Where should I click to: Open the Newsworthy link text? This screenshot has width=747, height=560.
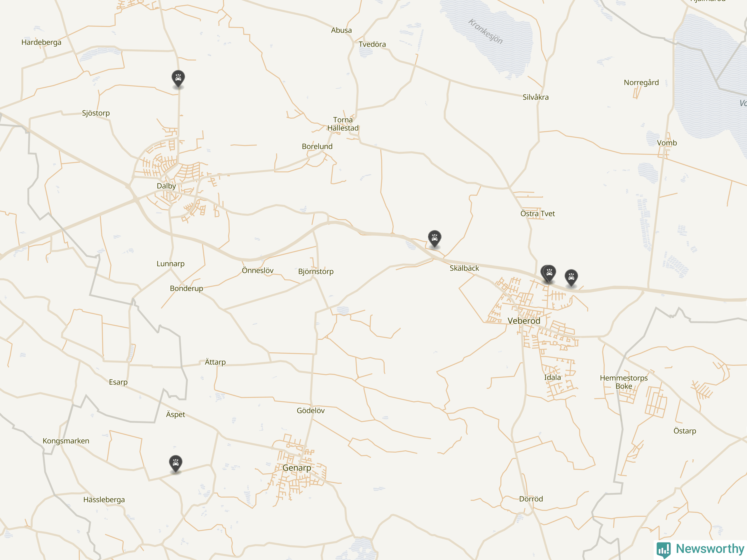[710, 549]
